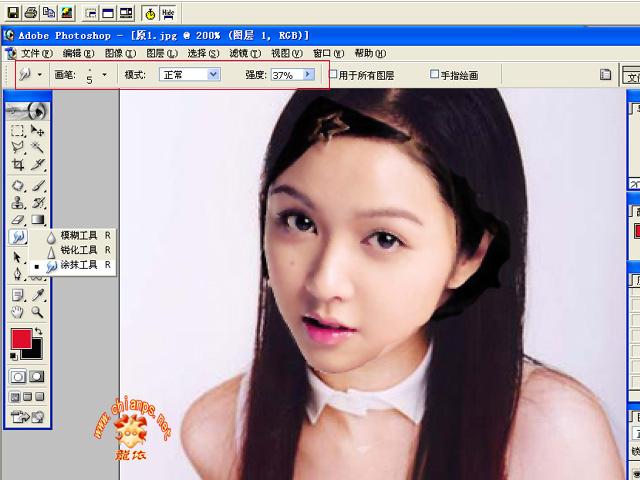Enable 用于所有图层 checkbox

pos(333,74)
